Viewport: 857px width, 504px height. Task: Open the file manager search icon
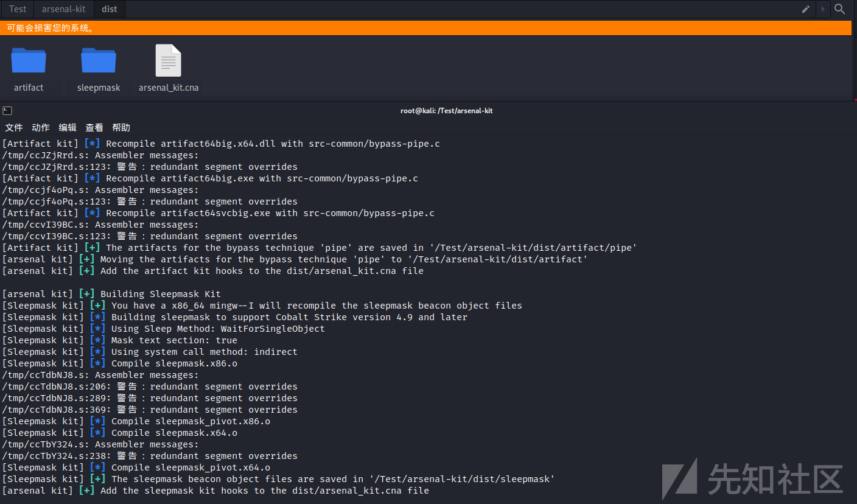click(x=840, y=9)
